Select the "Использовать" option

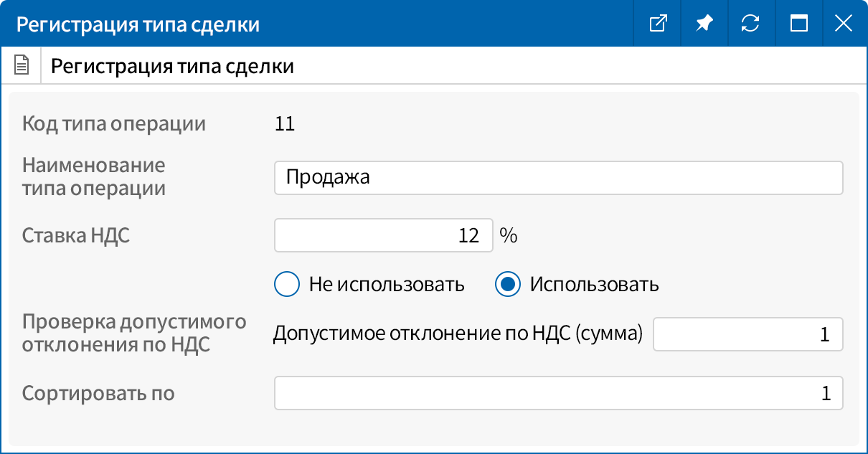pos(507,284)
